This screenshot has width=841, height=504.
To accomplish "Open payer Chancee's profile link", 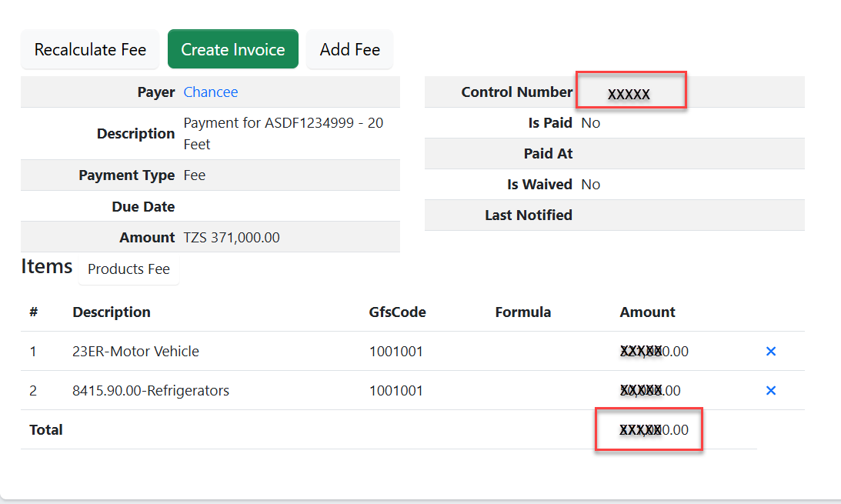I will coord(210,92).
